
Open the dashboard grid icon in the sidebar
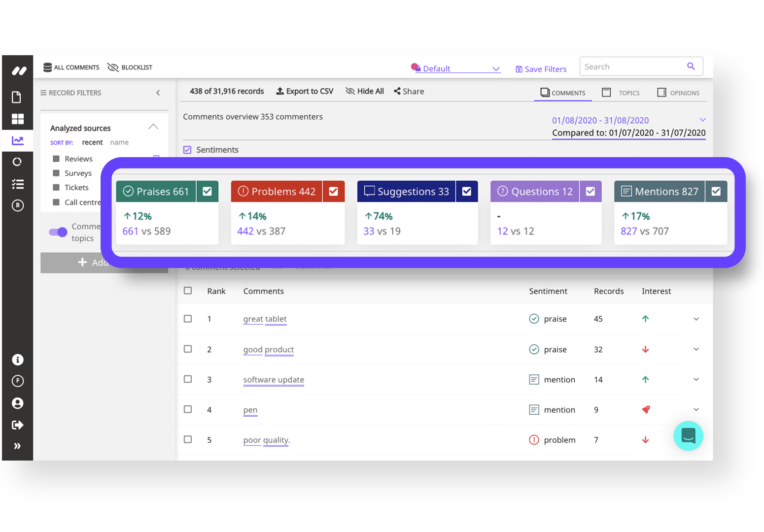pos(17,119)
